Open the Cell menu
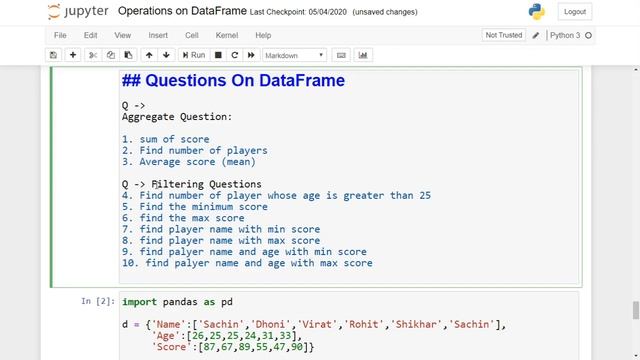Screen dimensions: 640x360 (x=191, y=36)
